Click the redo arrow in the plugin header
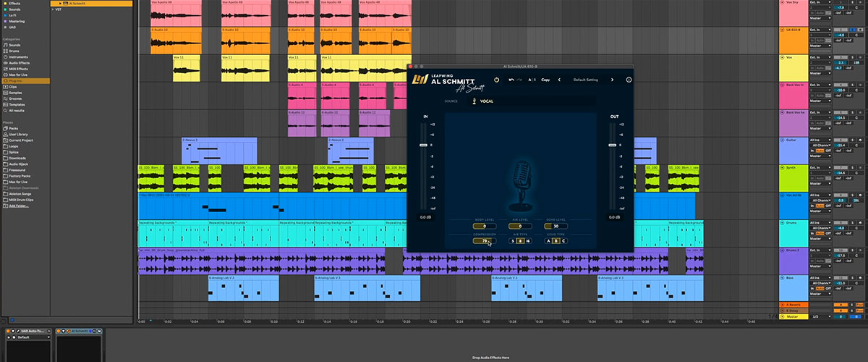This screenshot has height=362, width=868. click(521, 80)
